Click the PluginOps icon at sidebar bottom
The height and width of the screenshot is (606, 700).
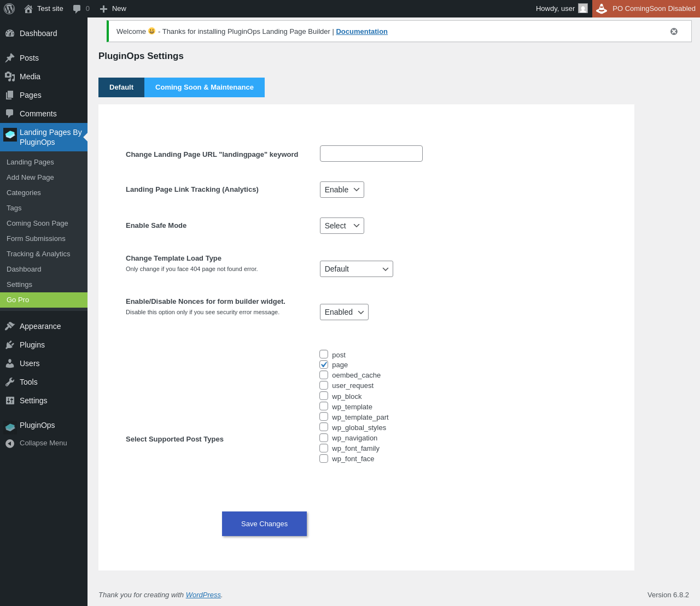[x=10, y=427]
